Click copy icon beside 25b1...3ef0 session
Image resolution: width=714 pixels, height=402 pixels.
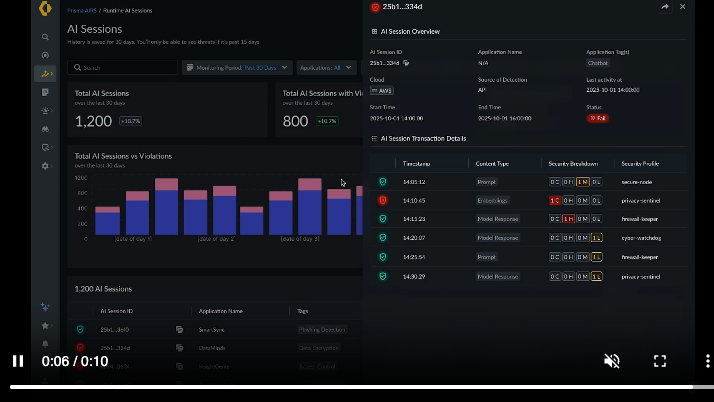179,329
